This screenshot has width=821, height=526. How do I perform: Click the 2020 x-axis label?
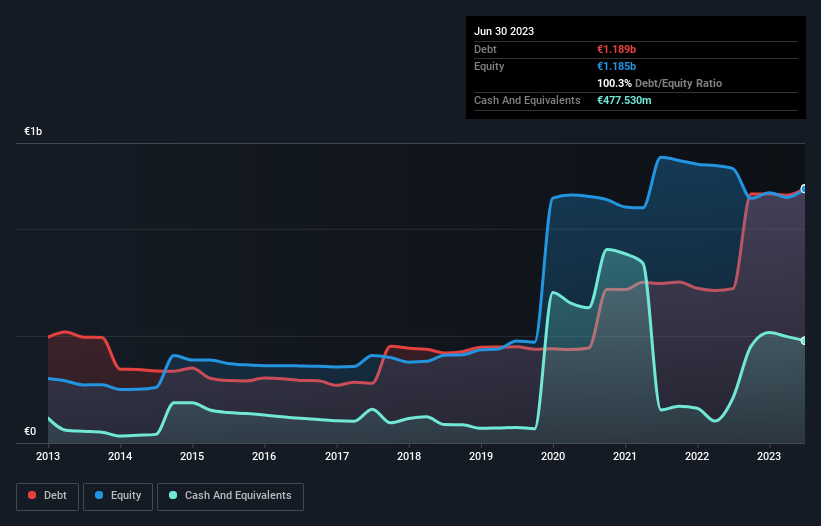553,456
